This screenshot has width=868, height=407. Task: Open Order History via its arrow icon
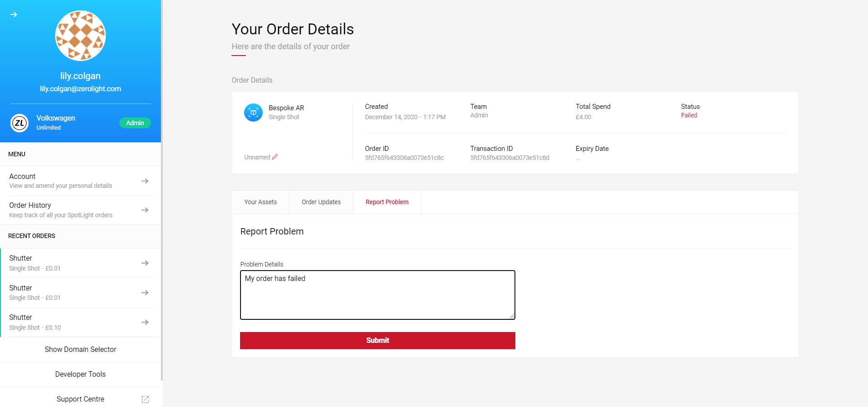[x=145, y=210]
